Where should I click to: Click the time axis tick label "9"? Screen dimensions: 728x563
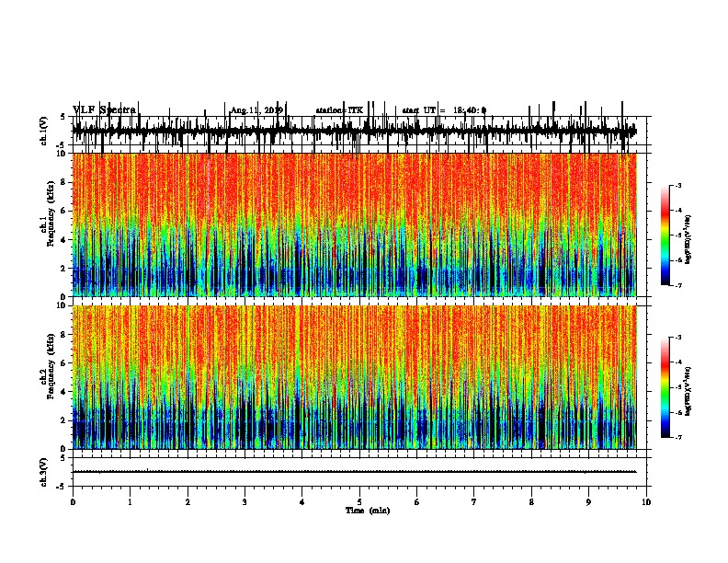click(x=588, y=502)
